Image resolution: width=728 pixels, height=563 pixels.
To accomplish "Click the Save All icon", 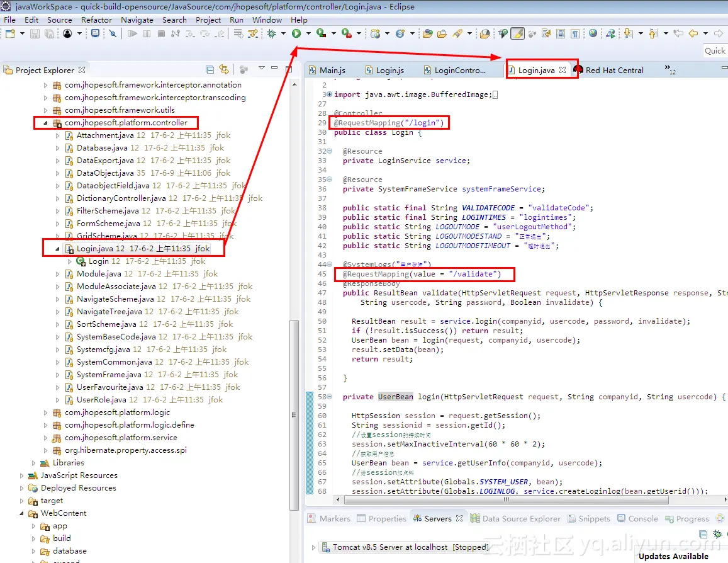I will coord(49,33).
